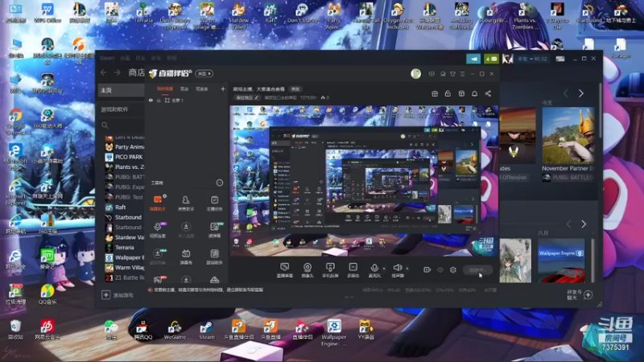Expand the speaker options arrow
Viewport: 644px width, 362px height.
(x=407, y=269)
